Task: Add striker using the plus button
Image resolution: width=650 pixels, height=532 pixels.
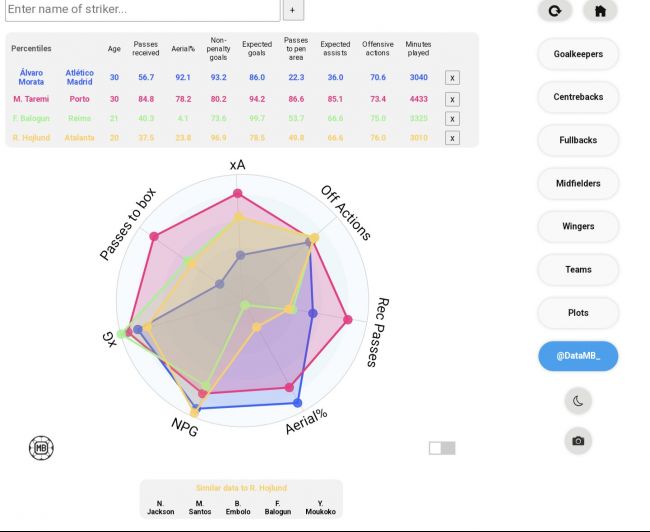Action: coord(293,10)
